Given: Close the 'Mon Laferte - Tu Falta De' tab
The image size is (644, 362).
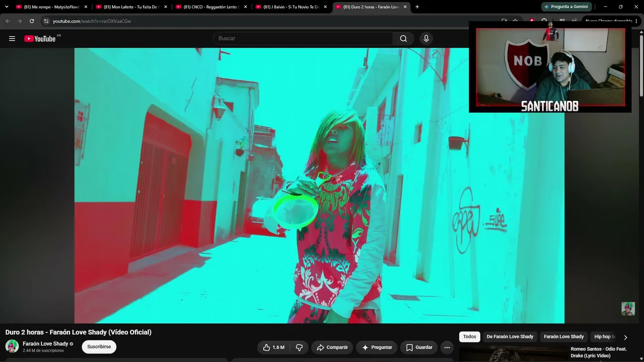Looking at the screenshot, I should point(166,7).
